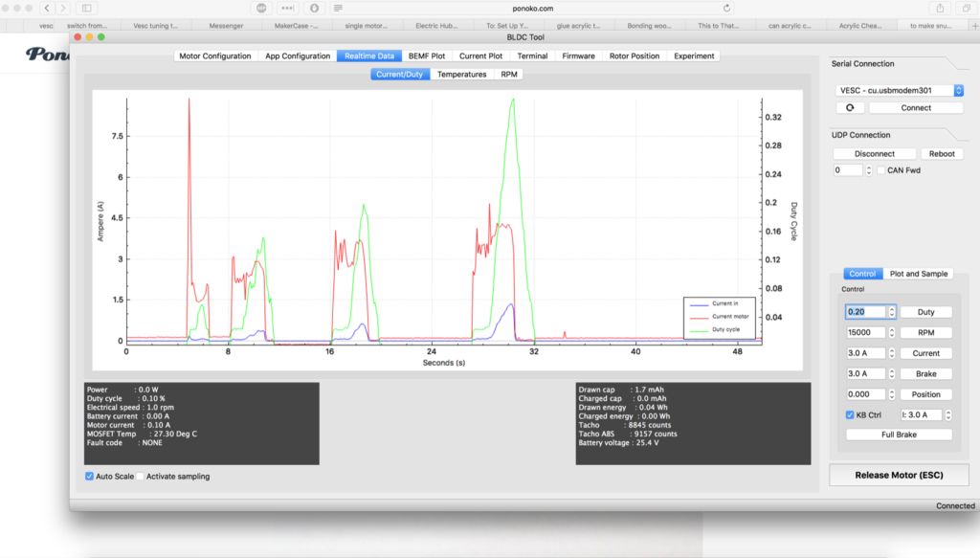Click Safari's back navigation arrow

[46, 8]
